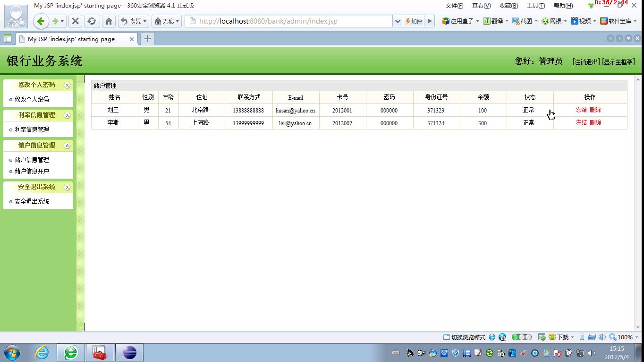Click the browser back arrow button

(x=41, y=21)
